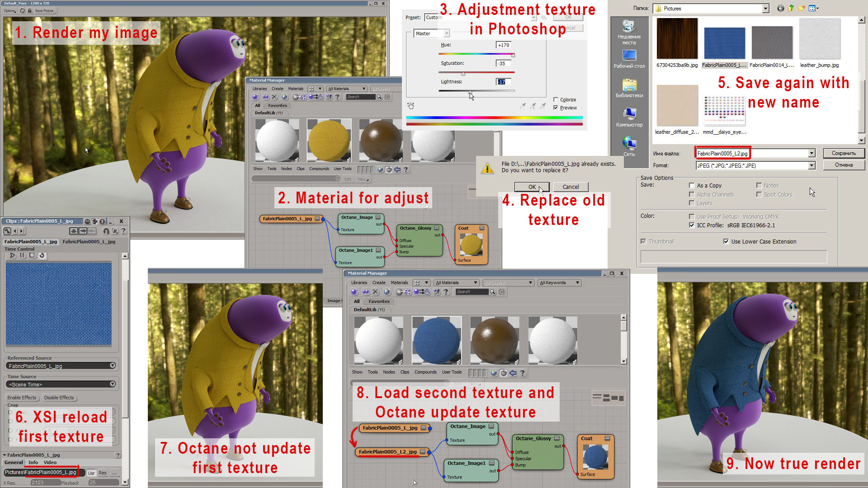Click up-one-level folder icon in save dialog
This screenshot has width=868, height=488.
[x=791, y=8]
